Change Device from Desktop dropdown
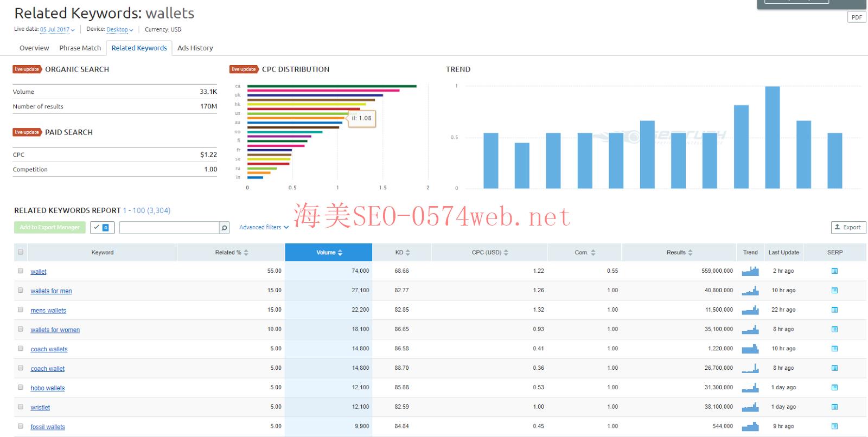868x437 pixels. (119, 30)
